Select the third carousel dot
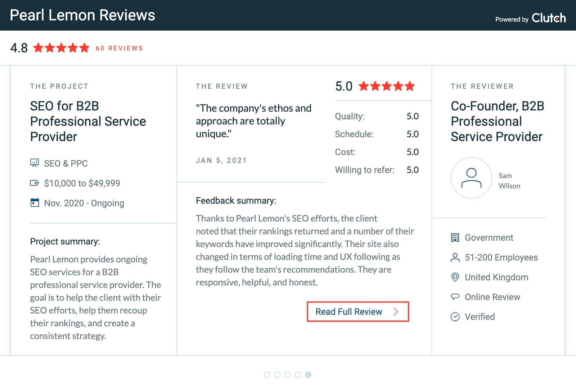Viewport: 576px width, 392px height. pos(288,375)
